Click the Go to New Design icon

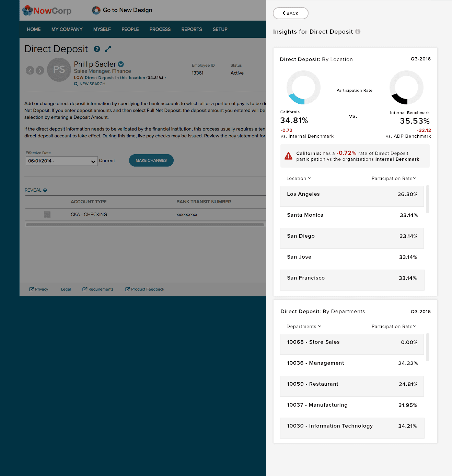click(96, 10)
